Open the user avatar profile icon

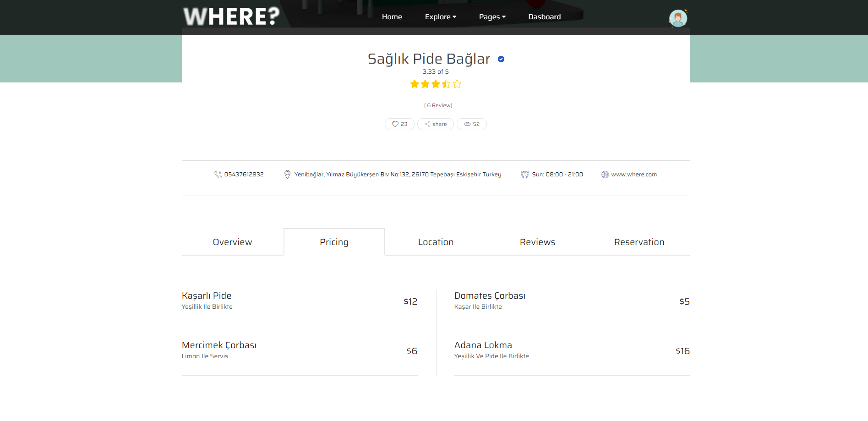coord(678,18)
